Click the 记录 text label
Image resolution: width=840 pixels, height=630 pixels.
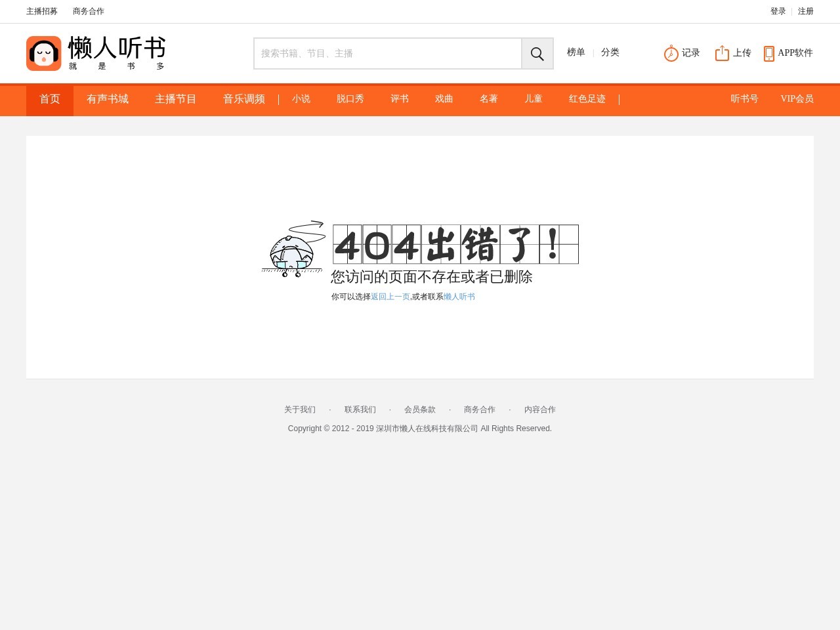pyautogui.click(x=691, y=53)
